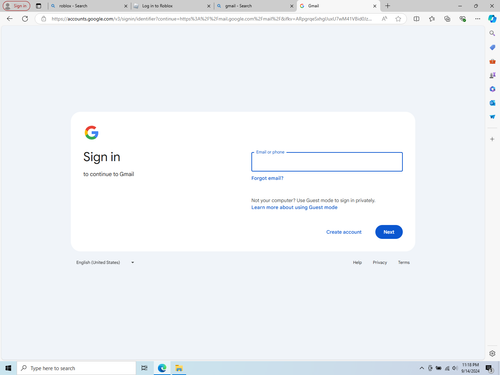Open sidebar Microsoft 365 icon

(492, 89)
